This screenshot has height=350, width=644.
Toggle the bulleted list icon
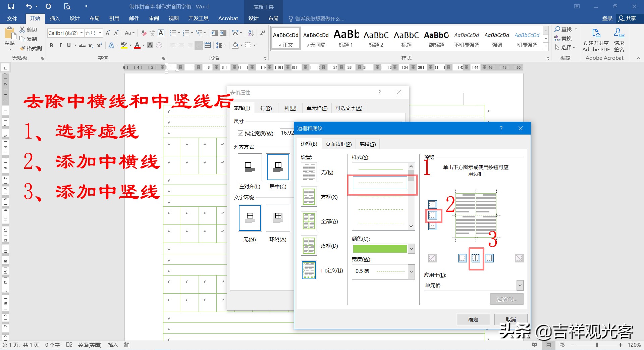(172, 33)
